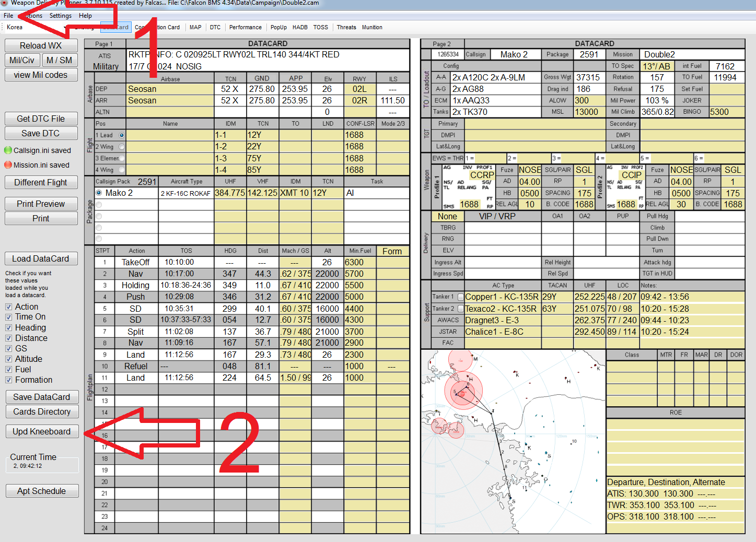The width and height of the screenshot is (756, 542).
Task: Toggle the GS checkbox
Action: pyautogui.click(x=8, y=349)
